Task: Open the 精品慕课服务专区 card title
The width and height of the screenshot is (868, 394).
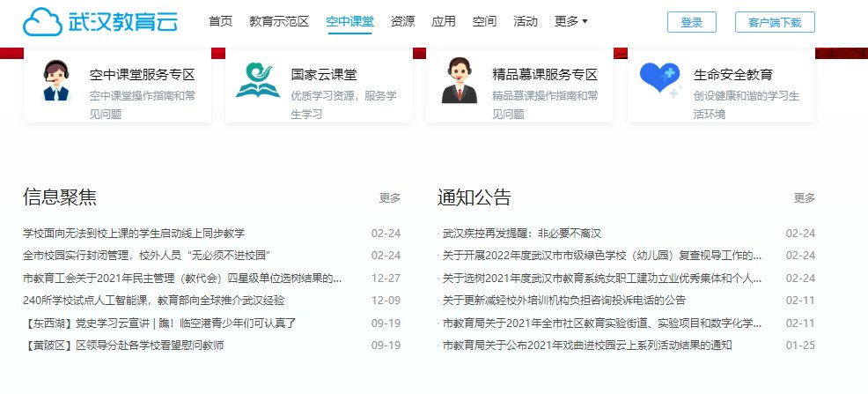Action: click(545, 74)
